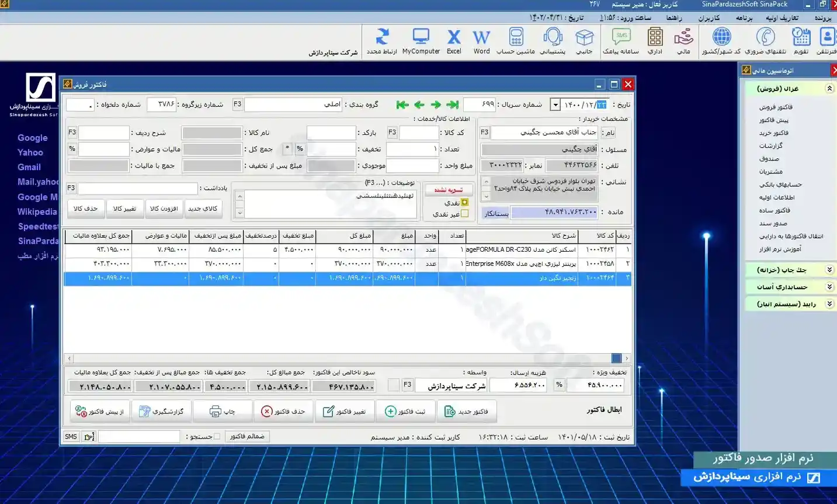Open سامانه پیامک SMS system
This screenshot has height=504, width=837.
[x=621, y=41]
